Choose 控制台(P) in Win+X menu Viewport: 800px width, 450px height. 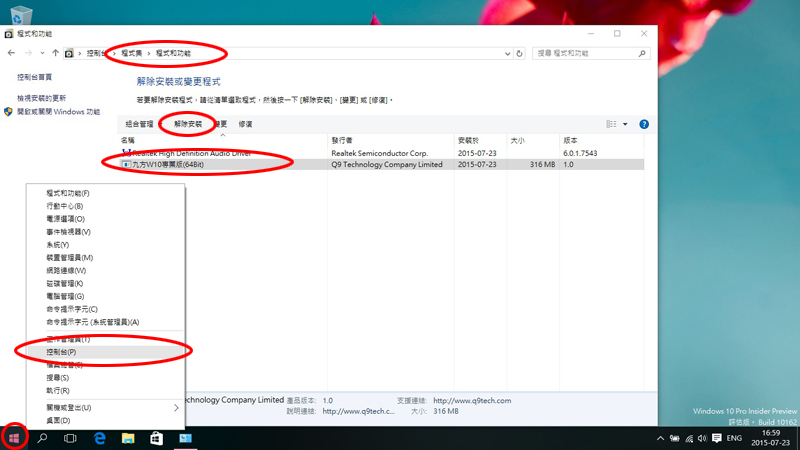[x=106, y=352]
